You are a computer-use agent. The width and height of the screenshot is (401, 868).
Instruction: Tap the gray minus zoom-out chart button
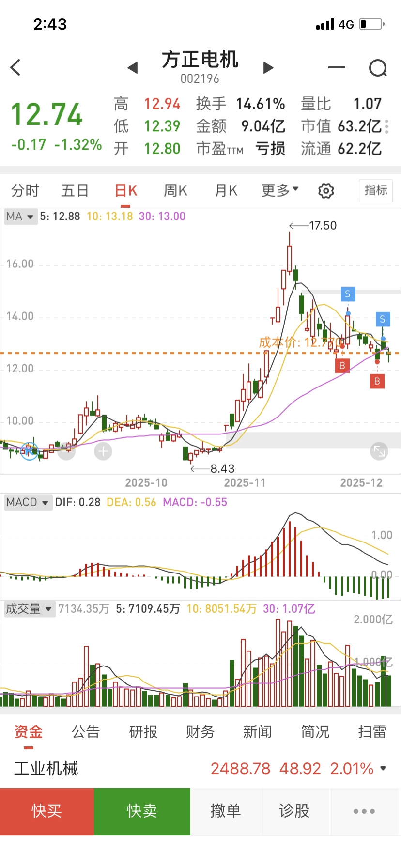point(66,451)
